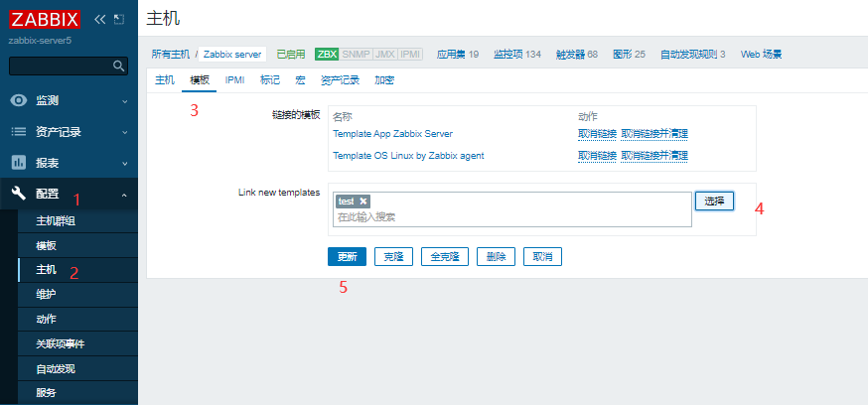Open 自动发现规则 3 link
868x405 pixels.
click(x=692, y=55)
